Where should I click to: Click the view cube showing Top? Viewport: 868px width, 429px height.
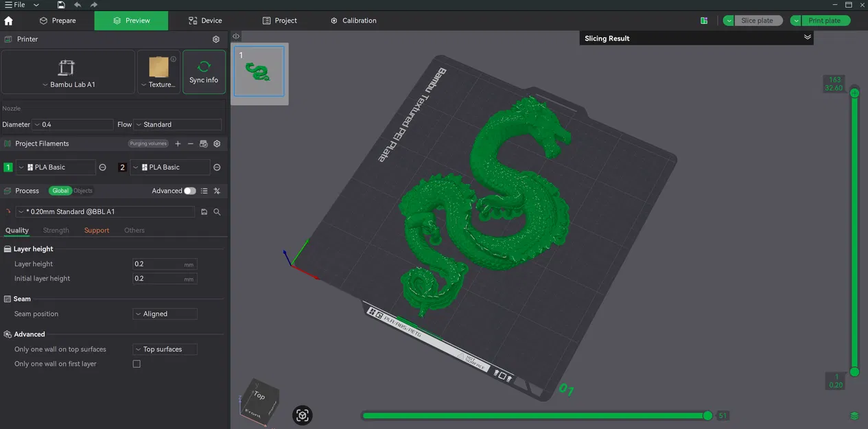[259, 397]
